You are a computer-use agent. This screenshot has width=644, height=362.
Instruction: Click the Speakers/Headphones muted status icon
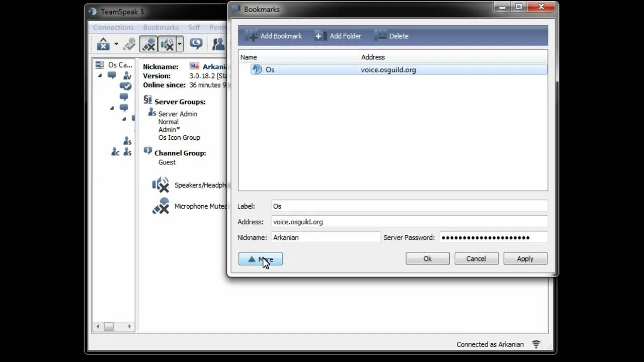click(161, 185)
